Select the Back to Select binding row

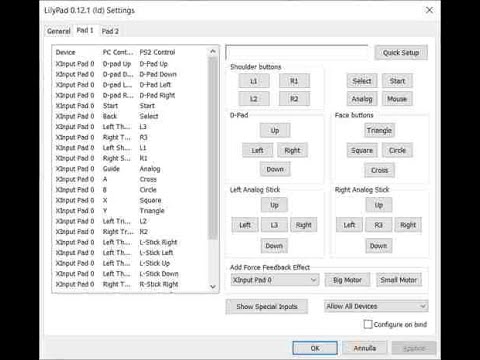pos(130,116)
